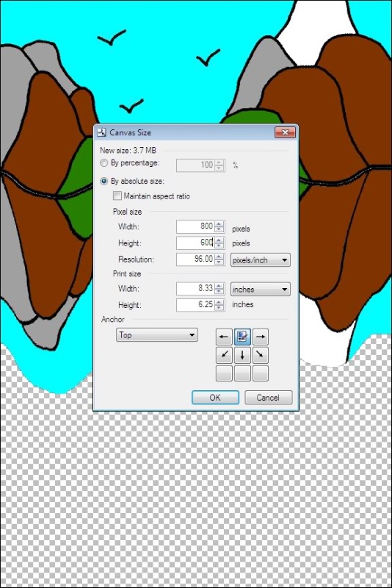Select bottom-left blank anchor button
This screenshot has height=588, width=392.
point(224,373)
